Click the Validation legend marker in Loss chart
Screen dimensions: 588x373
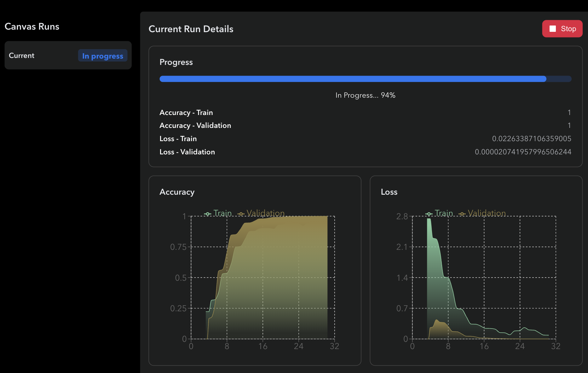click(x=463, y=213)
